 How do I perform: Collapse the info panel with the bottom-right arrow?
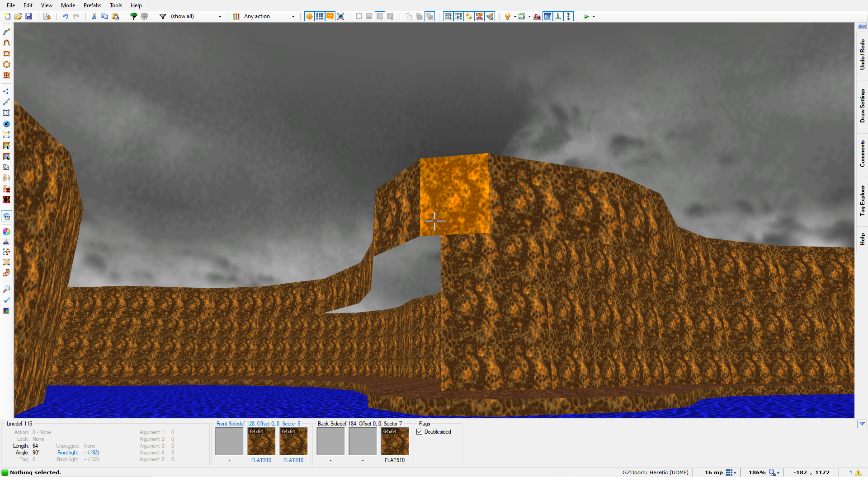[x=862, y=424]
